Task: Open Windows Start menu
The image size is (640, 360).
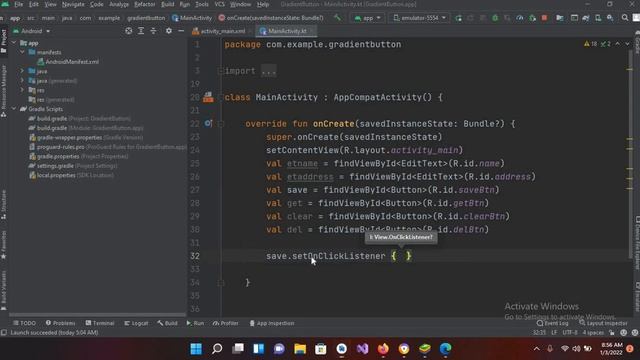Action: (x=196, y=349)
